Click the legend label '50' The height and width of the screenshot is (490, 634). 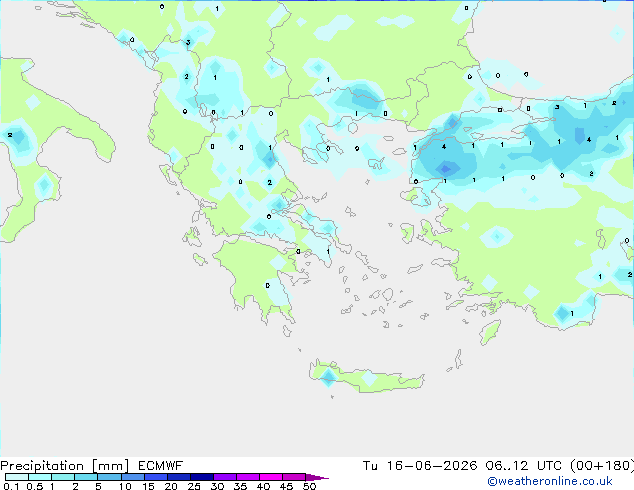click(x=309, y=486)
